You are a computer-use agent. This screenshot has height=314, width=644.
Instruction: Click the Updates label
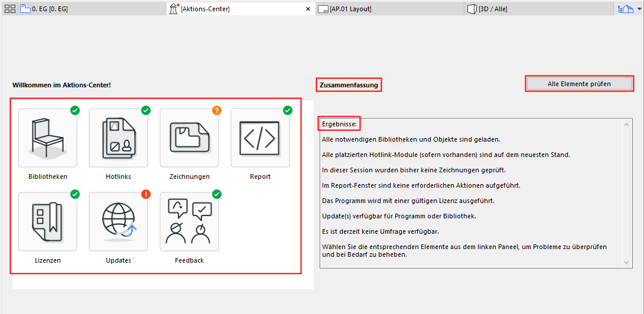pyautogui.click(x=118, y=260)
